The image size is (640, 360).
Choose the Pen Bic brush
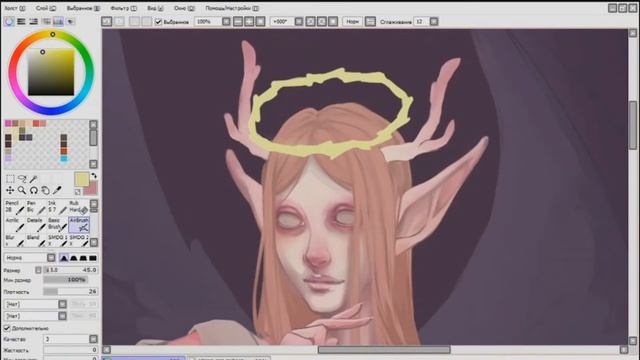[x=36, y=207]
